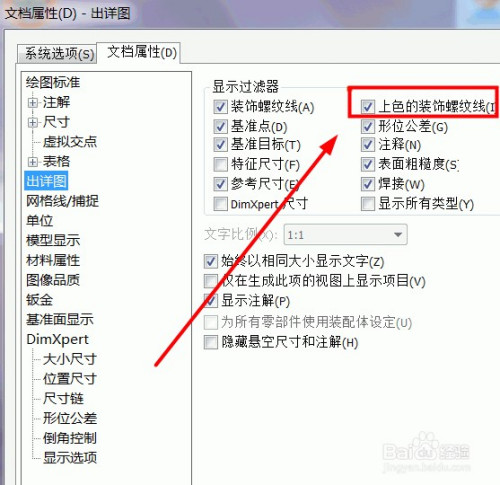Select the 文档属性(D) tab

(x=141, y=52)
